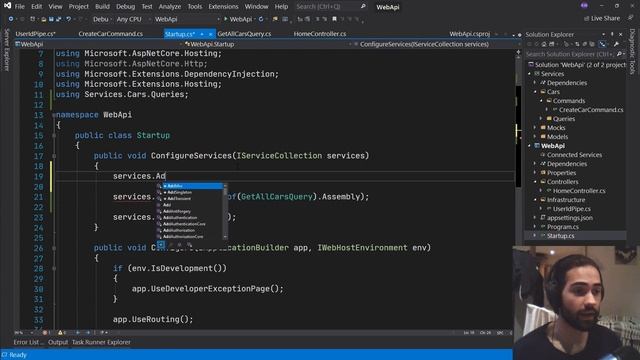
Task: Switch to the GetAllCarsQuery.cs tab
Action: click(244, 34)
